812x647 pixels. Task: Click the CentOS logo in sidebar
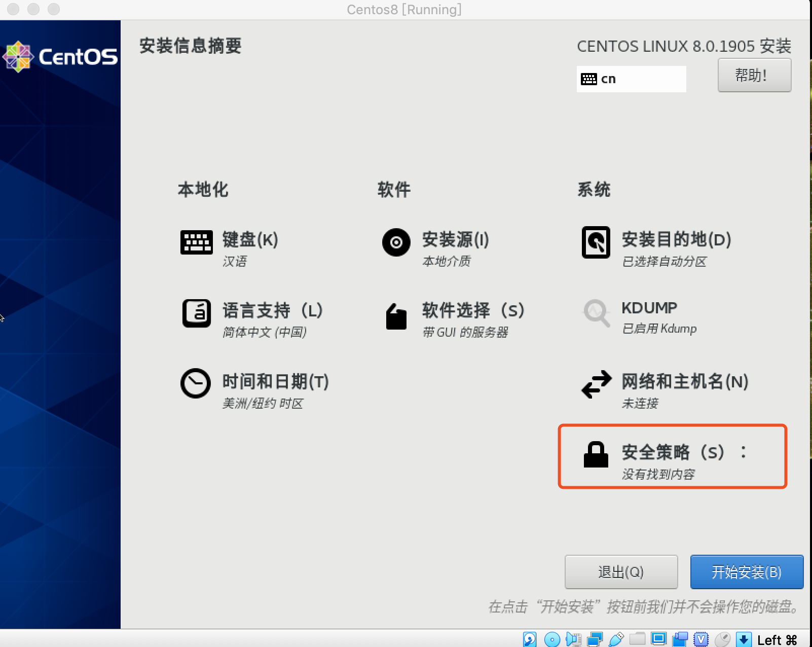click(60, 57)
